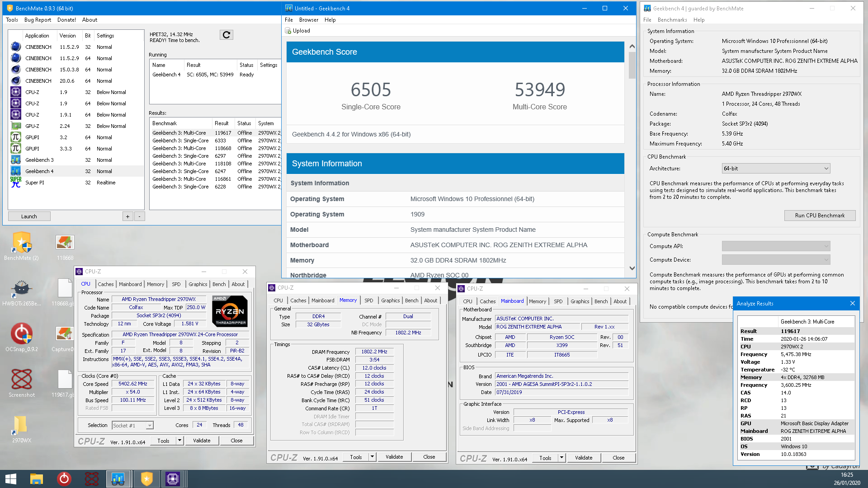The height and width of the screenshot is (488, 868).
Task: Click the Geekbench taskbar icon
Action: pos(118,479)
